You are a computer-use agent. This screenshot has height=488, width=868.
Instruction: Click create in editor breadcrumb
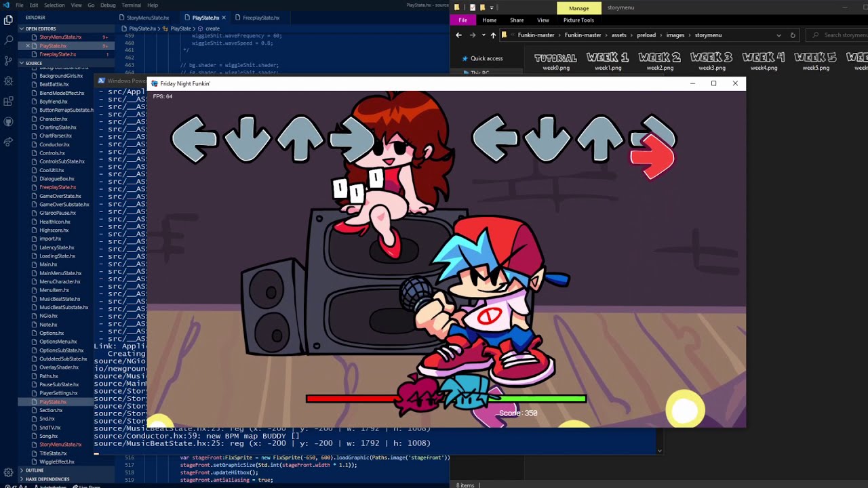(213, 28)
